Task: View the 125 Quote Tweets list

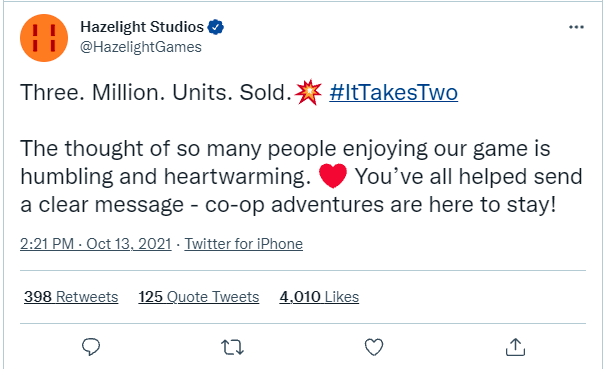Action: click(199, 297)
